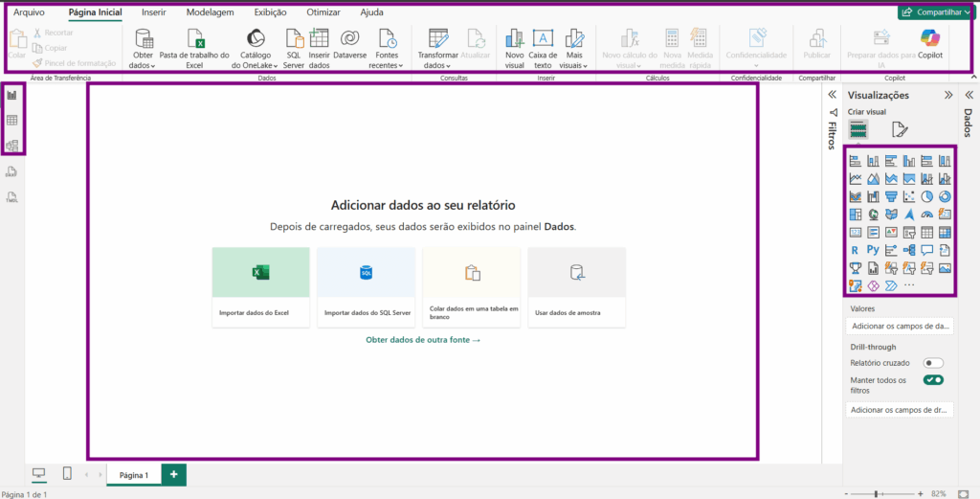This screenshot has height=499, width=980.
Task: Select the Gauge visual
Action: point(926,215)
